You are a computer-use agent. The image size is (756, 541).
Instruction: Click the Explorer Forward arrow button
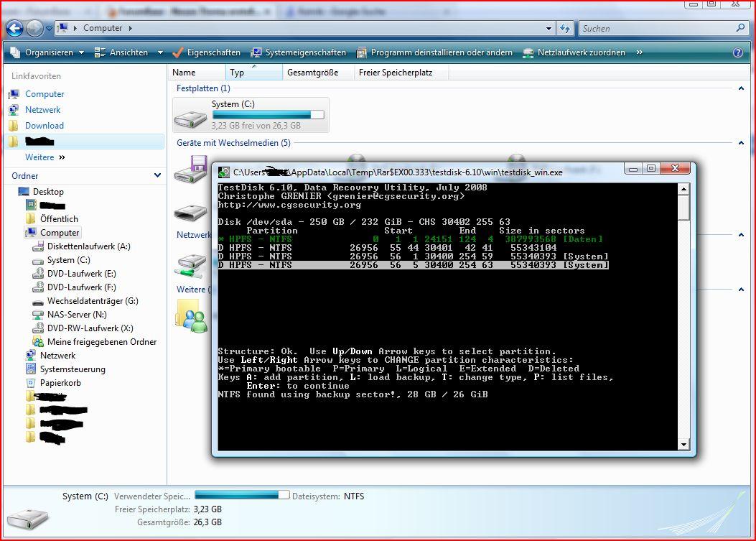point(34,29)
